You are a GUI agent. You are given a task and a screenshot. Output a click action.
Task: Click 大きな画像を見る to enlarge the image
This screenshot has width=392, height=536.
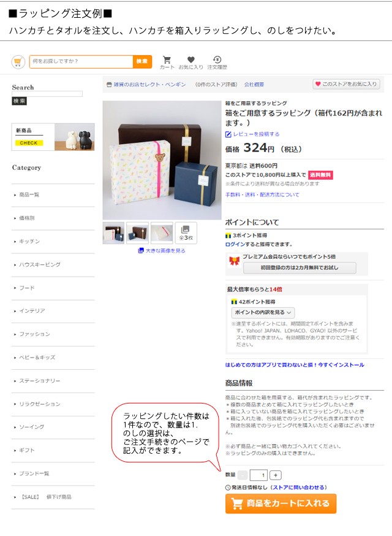[x=162, y=251]
